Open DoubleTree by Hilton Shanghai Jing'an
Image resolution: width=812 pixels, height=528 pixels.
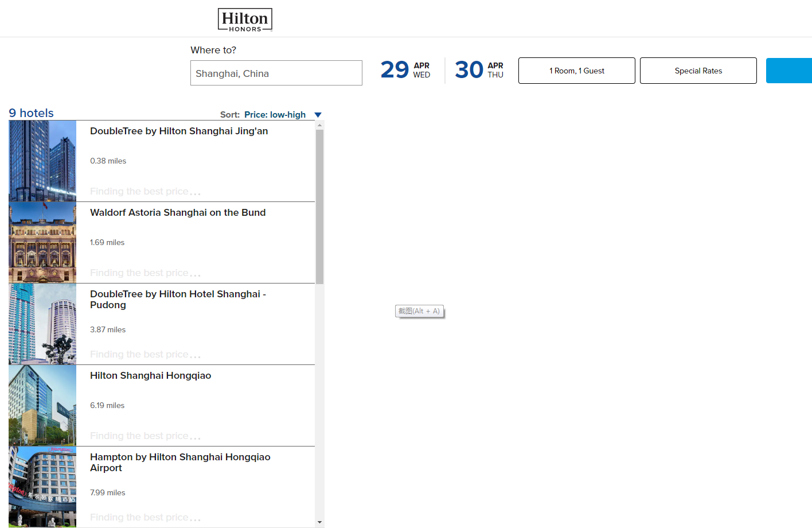[x=179, y=131]
